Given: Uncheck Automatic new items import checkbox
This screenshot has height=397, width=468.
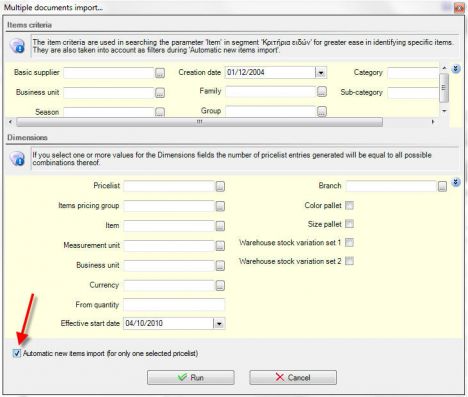Looking at the screenshot, I should tap(16, 353).
